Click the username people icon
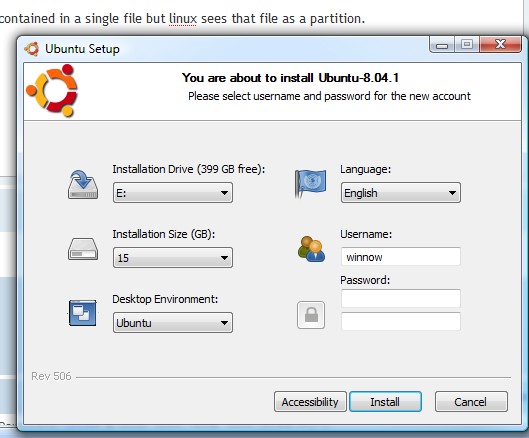Viewport: 529px width, 438px height. (311, 249)
